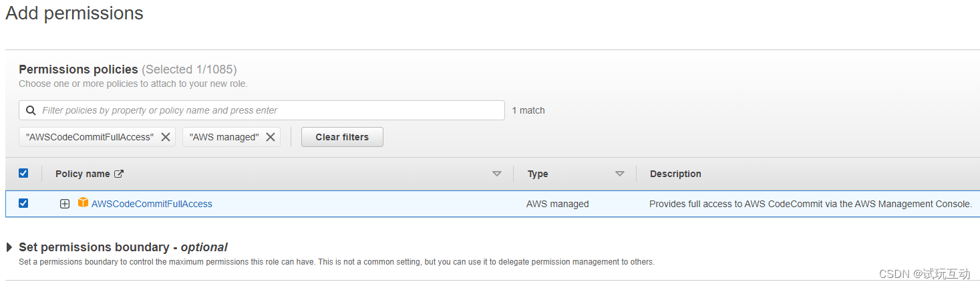Viewport: 980px width, 286px height.
Task: Click the Add permissions page title
Action: pyautogui.click(x=74, y=13)
